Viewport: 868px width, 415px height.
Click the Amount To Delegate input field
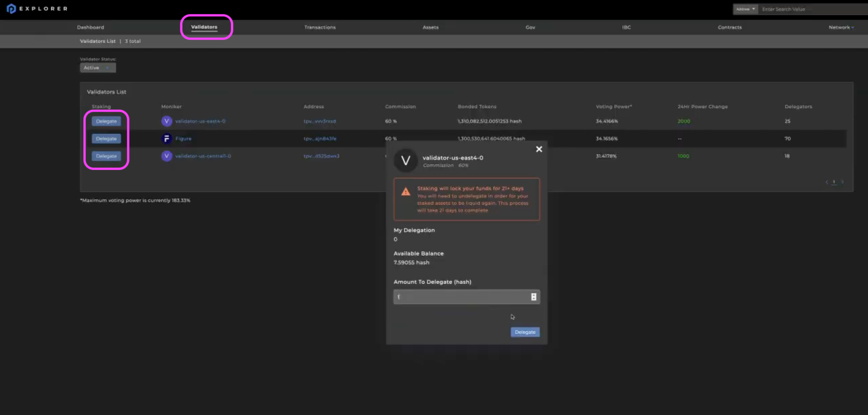pos(461,297)
